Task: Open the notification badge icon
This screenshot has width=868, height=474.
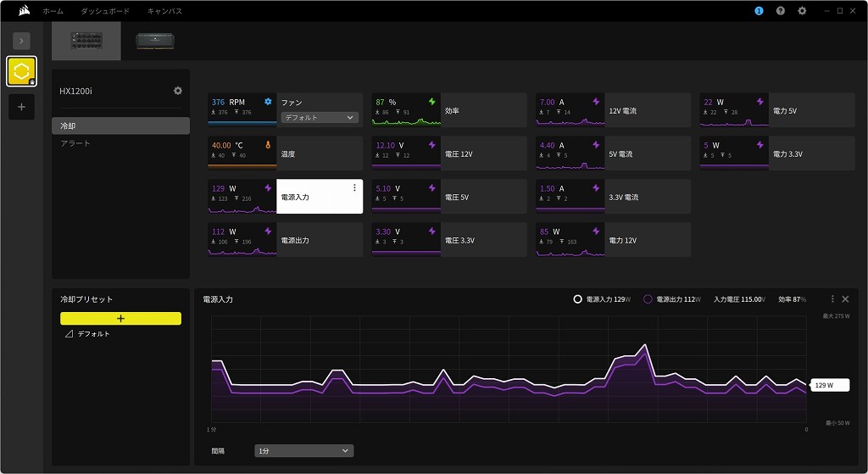Action: [759, 10]
